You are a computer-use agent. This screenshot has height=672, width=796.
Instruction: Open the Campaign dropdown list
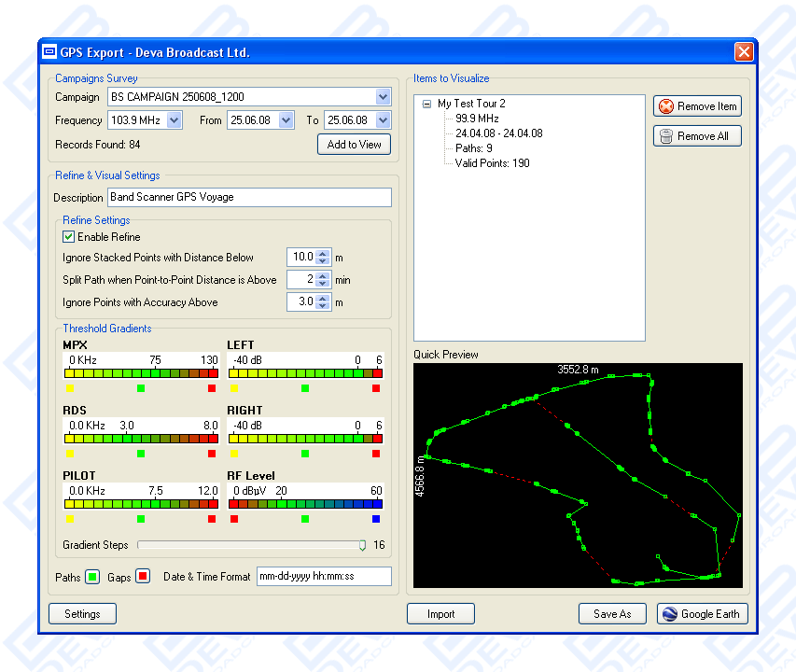[383, 97]
